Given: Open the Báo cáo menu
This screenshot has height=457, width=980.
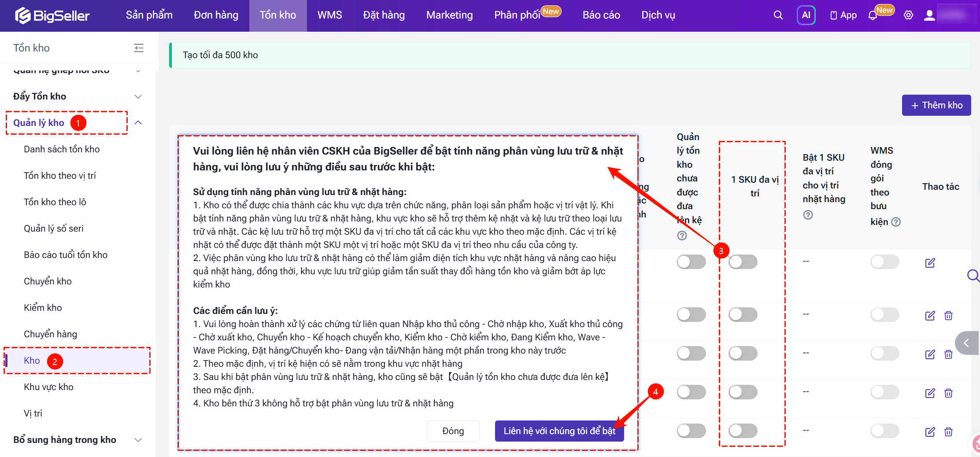Looking at the screenshot, I should tap(601, 15).
